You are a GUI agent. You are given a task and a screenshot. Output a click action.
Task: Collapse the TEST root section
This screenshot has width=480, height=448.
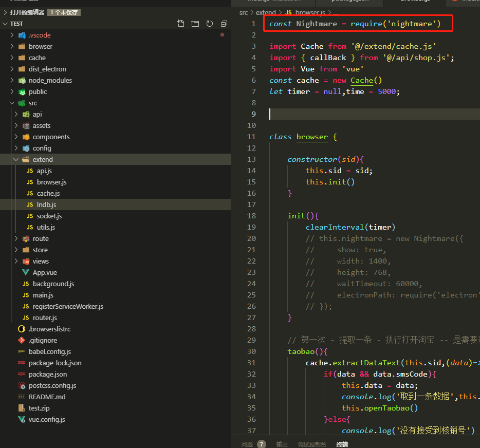pyautogui.click(x=5, y=24)
